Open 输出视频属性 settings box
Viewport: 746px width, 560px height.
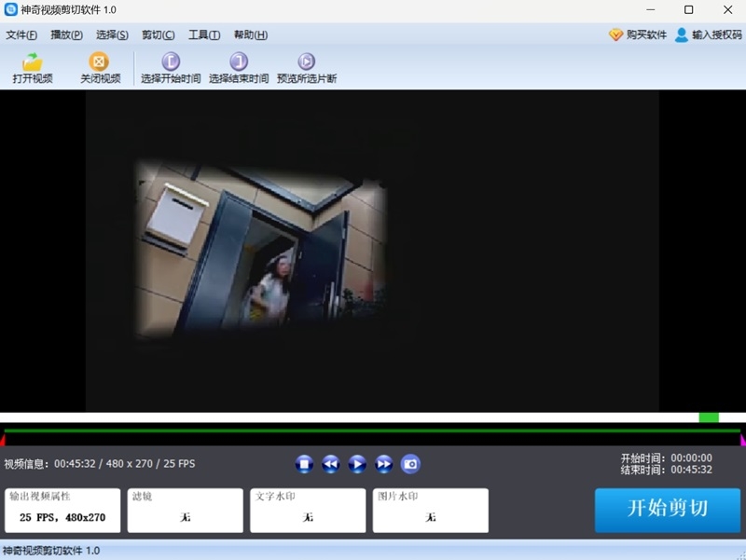(62, 510)
